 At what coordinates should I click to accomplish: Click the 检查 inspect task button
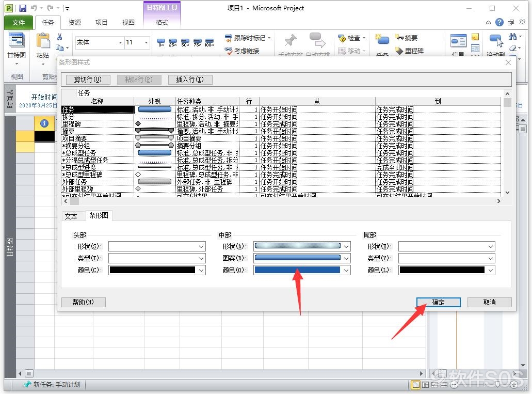[x=351, y=38]
